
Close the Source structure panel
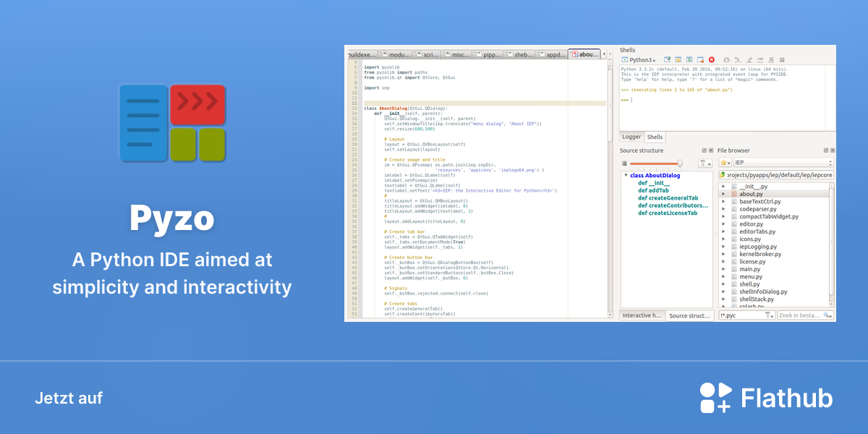coord(711,150)
